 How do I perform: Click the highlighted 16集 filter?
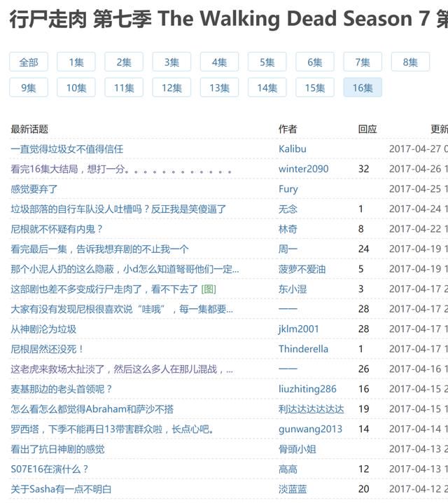[363, 88]
